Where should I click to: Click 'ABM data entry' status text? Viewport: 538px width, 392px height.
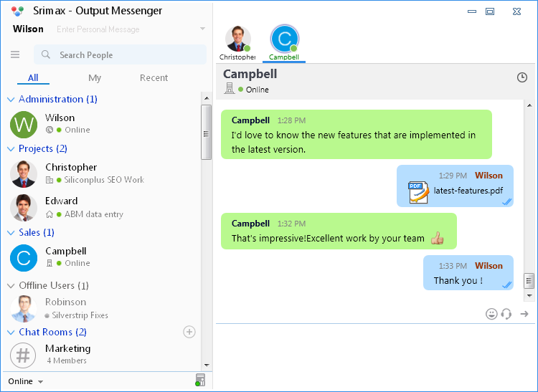click(x=94, y=214)
